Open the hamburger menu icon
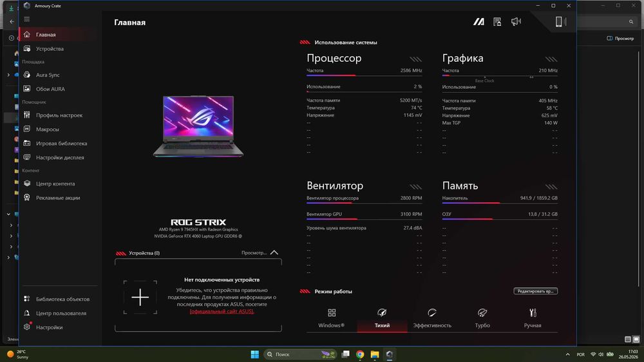The width and height of the screenshot is (644, 362). (26, 19)
